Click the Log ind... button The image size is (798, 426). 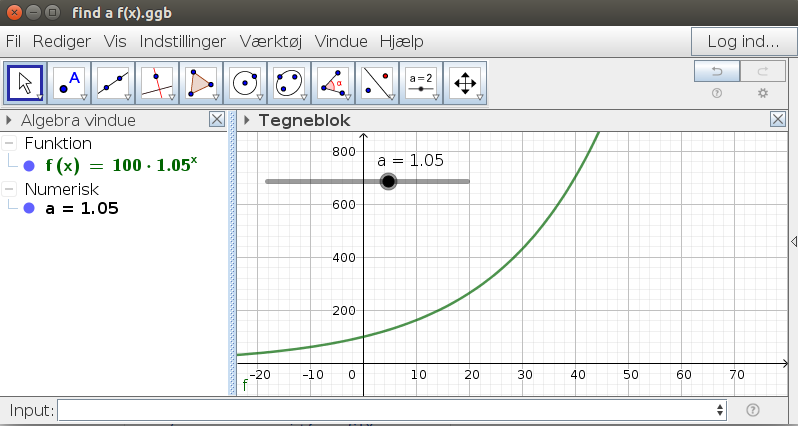point(744,42)
